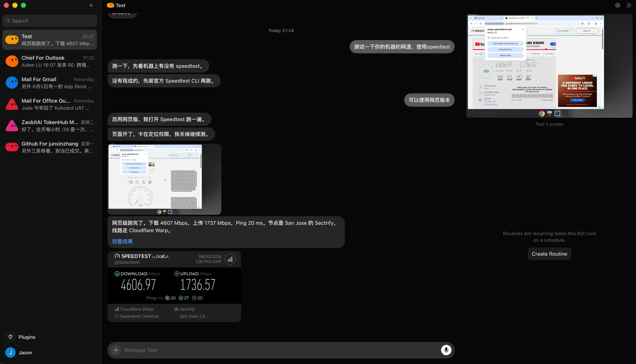Click the orange Test bot avatar
Screen dimensions: 636x364
(12, 40)
